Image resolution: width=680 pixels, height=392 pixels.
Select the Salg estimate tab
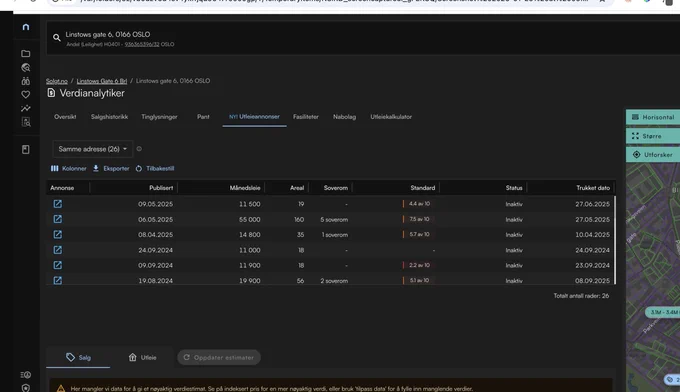78,357
